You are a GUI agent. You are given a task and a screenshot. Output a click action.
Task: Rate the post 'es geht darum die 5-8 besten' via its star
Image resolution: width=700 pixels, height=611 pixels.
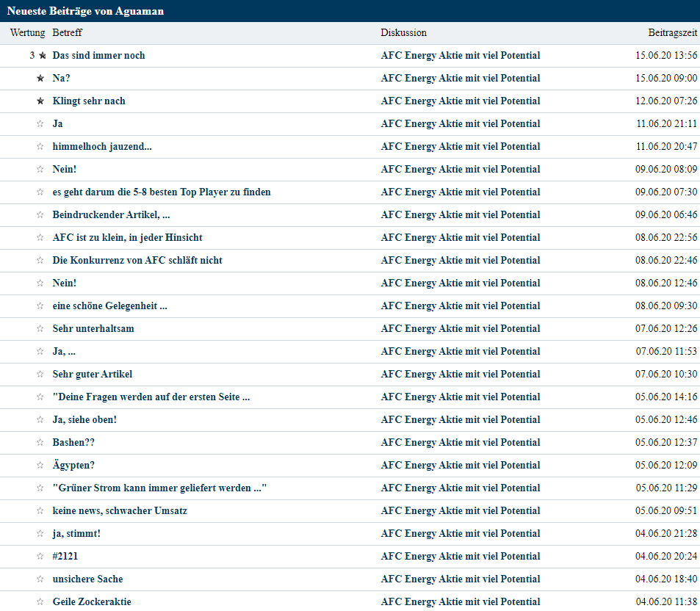click(40, 192)
